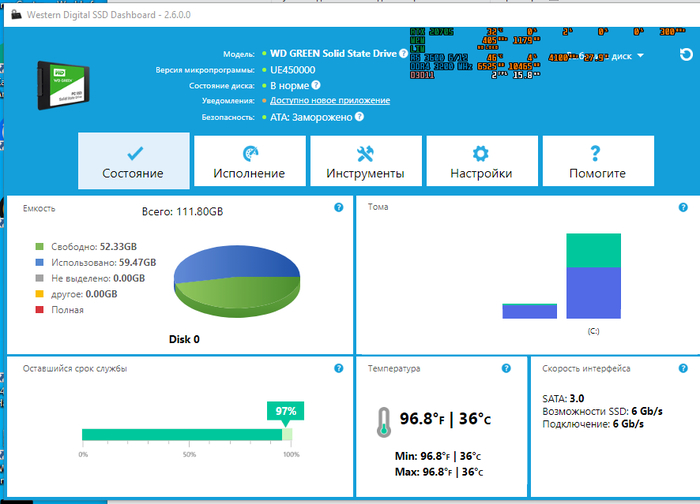Open the Помогите help tab
700x504 pixels.
597,161
